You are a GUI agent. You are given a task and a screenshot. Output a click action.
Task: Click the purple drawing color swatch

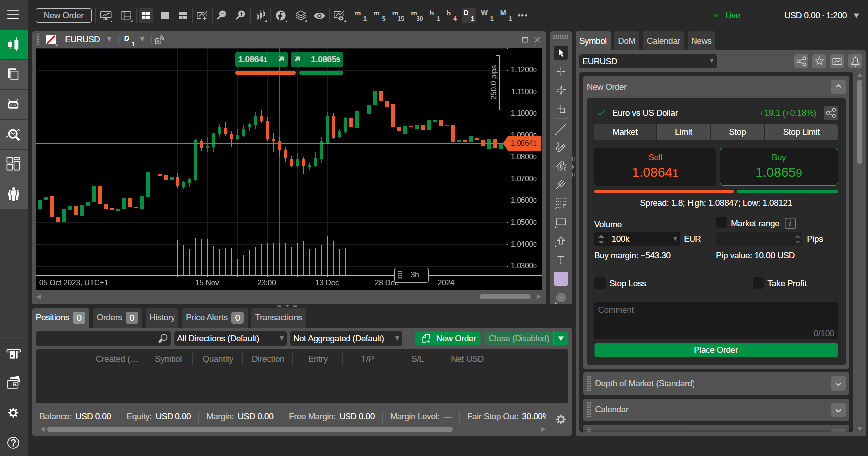pos(561,279)
